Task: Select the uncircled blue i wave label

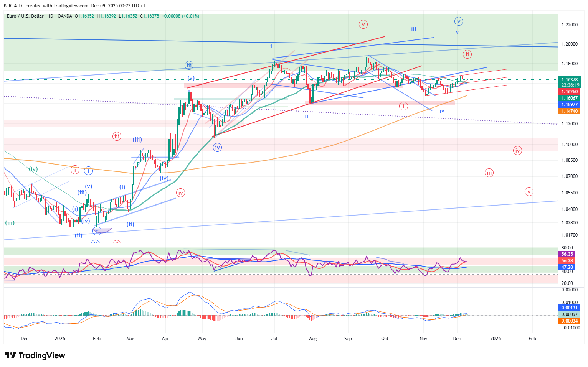Action: (271, 46)
